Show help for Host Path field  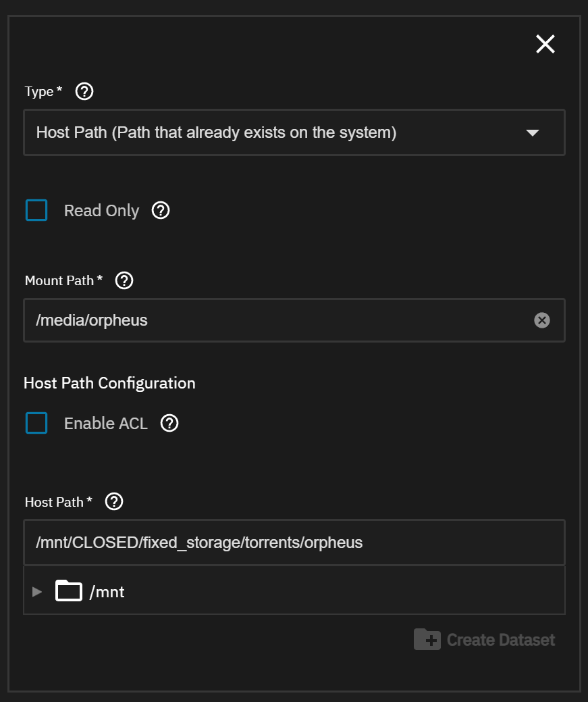click(115, 501)
